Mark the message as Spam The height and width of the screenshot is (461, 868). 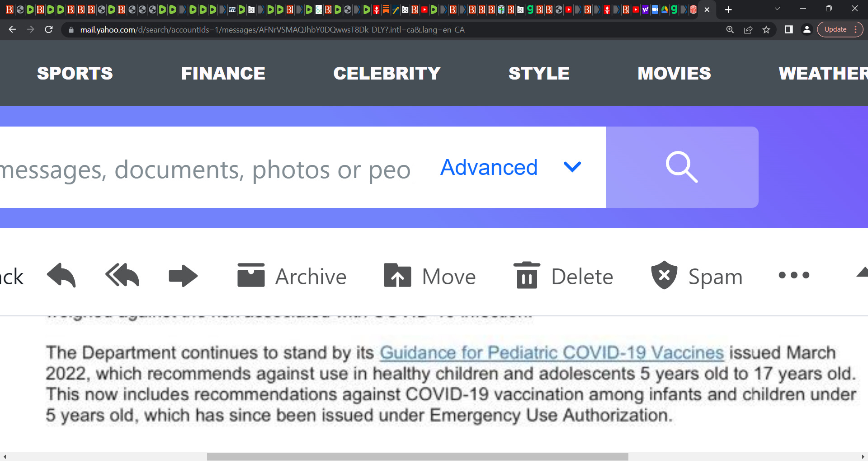[697, 276]
